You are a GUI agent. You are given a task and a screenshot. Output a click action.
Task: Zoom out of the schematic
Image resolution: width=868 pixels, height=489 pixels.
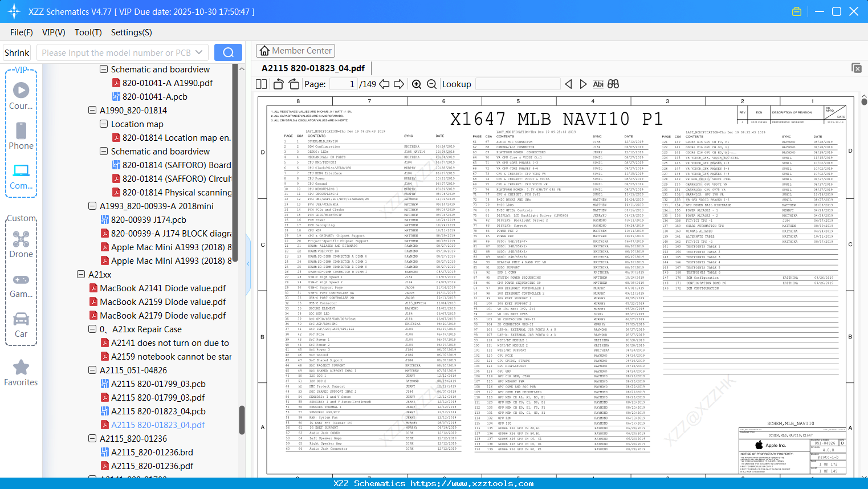click(432, 84)
